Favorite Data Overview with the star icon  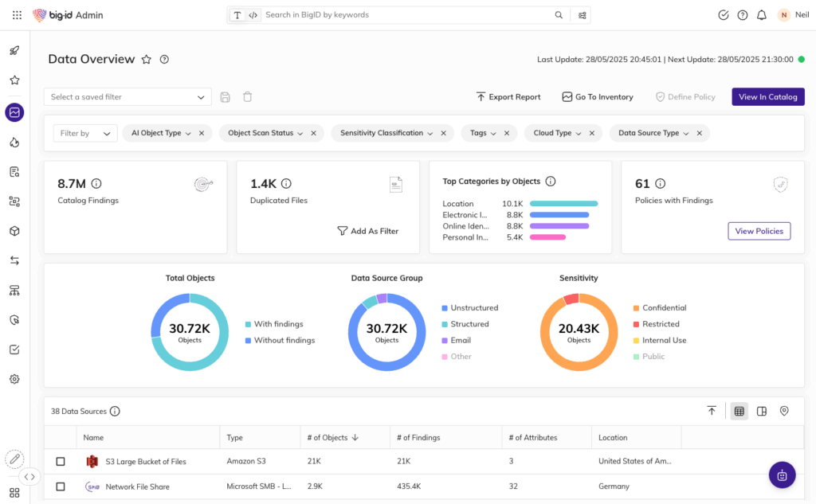147,59
